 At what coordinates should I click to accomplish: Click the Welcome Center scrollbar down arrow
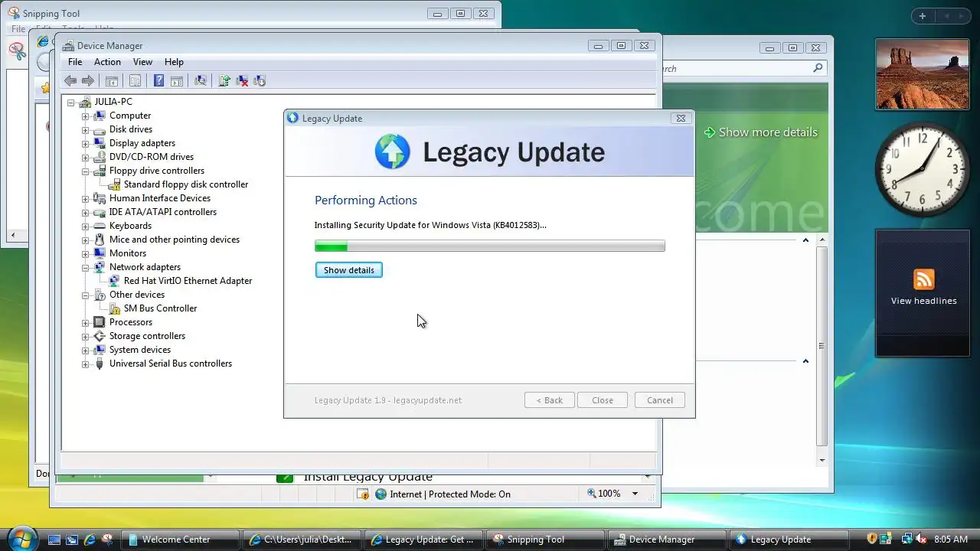tap(822, 460)
